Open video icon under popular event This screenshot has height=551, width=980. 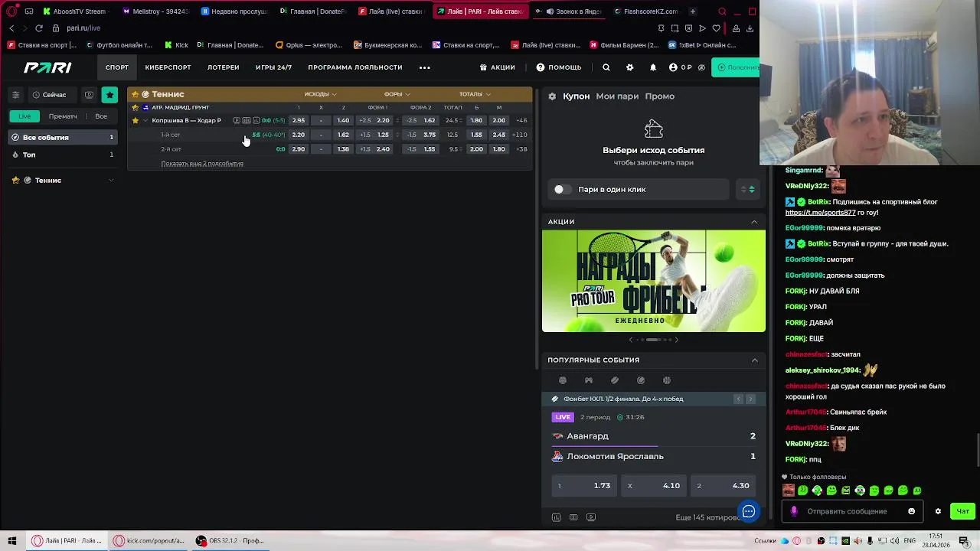[x=591, y=517]
